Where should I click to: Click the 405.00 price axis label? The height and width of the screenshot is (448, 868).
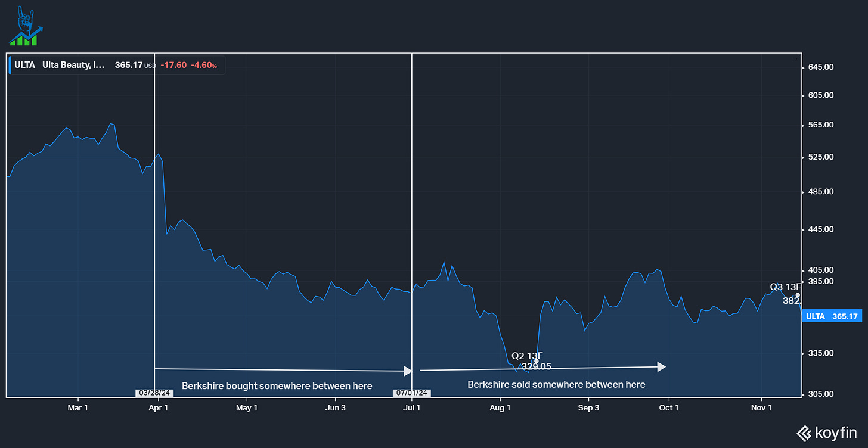[820, 270]
